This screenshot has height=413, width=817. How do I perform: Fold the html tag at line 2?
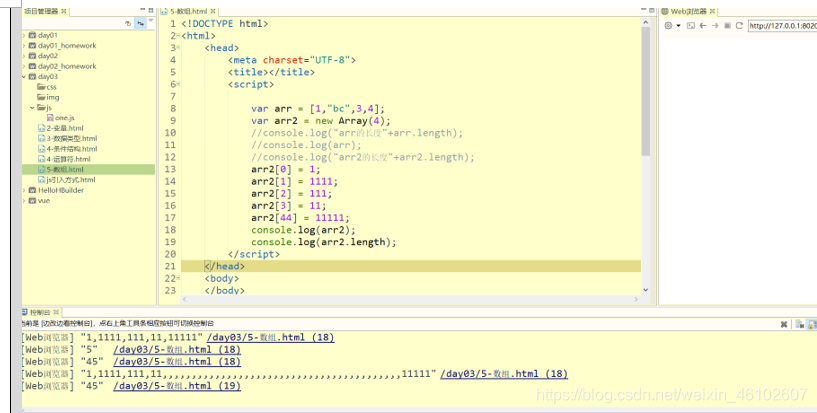(x=178, y=35)
